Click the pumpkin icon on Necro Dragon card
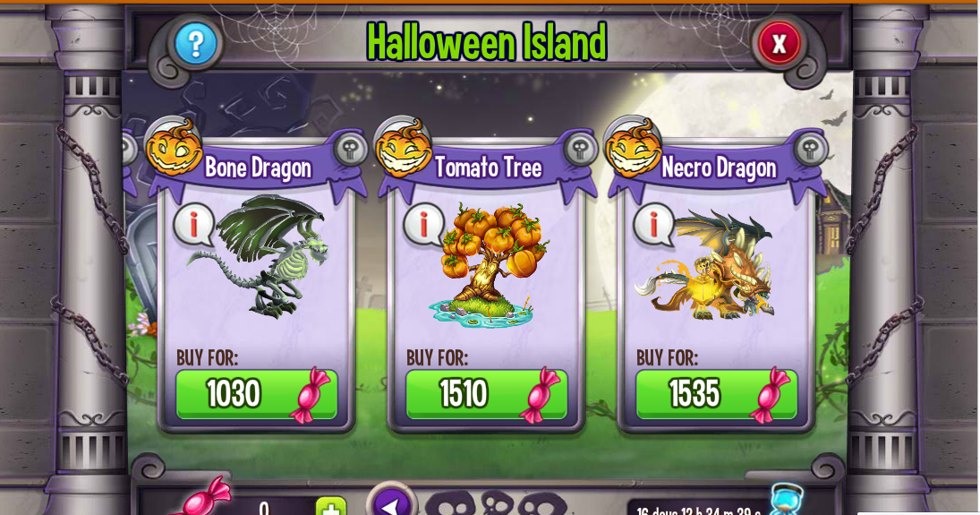 [x=633, y=148]
